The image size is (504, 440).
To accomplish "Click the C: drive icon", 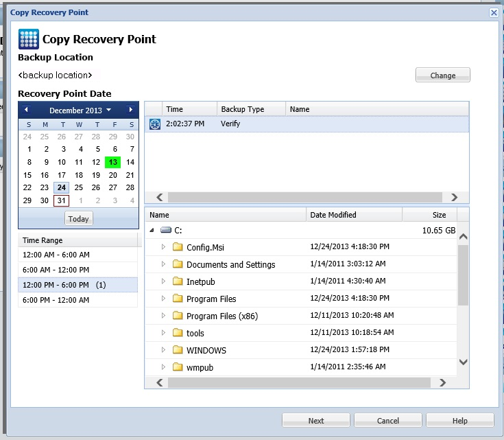I will [165, 231].
